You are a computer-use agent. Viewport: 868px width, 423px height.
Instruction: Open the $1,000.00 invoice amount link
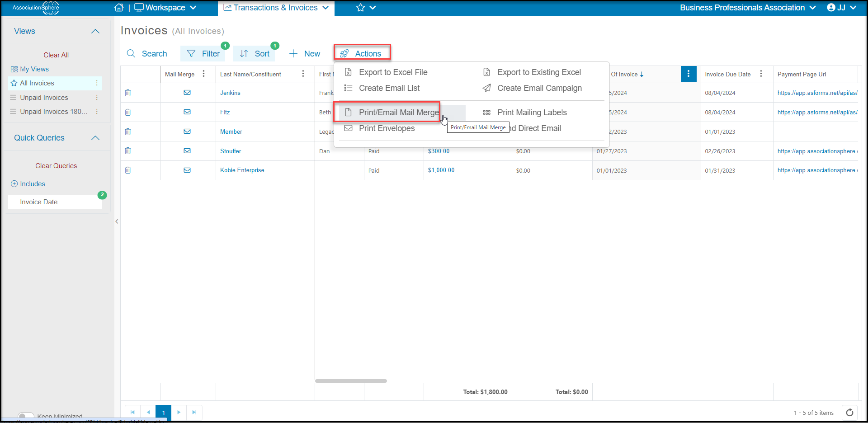[x=441, y=170]
